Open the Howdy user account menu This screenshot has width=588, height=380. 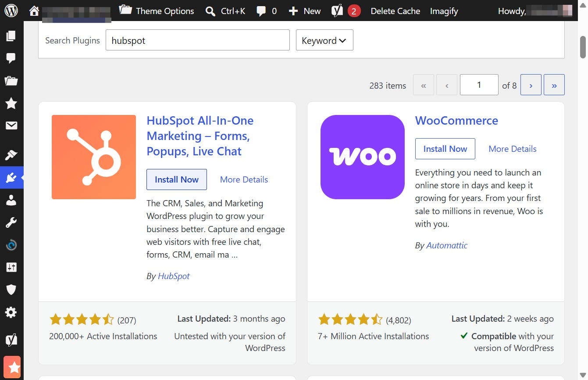pos(535,11)
